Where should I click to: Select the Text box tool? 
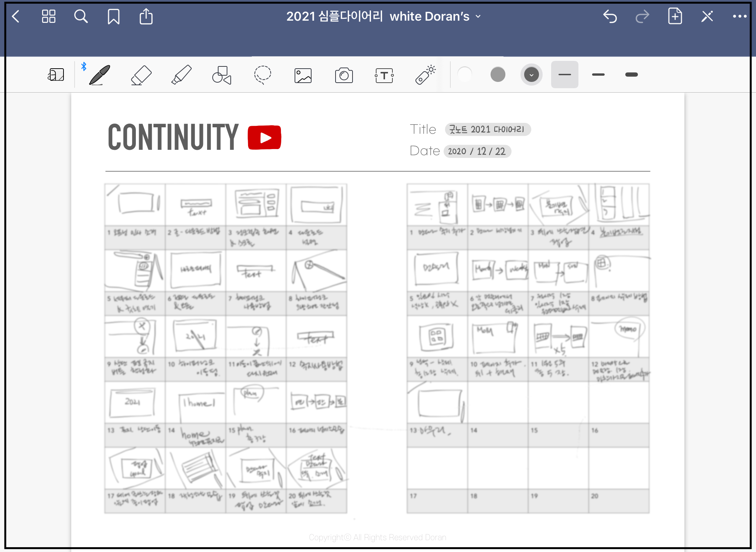click(384, 75)
